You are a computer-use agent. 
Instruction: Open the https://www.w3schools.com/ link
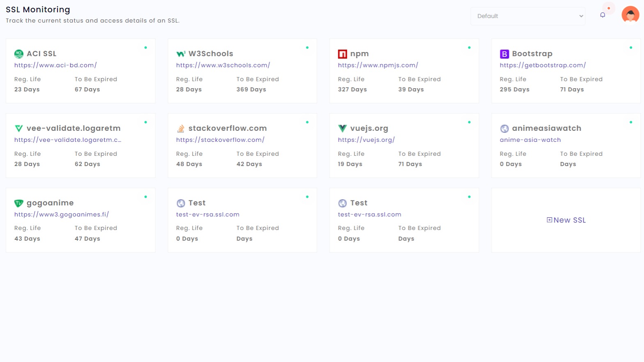(x=223, y=65)
